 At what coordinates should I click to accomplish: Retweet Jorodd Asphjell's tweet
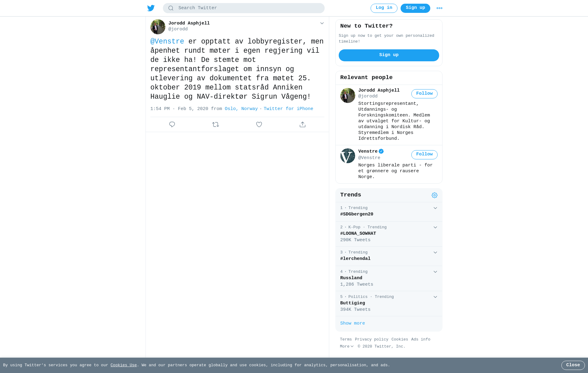click(x=216, y=124)
